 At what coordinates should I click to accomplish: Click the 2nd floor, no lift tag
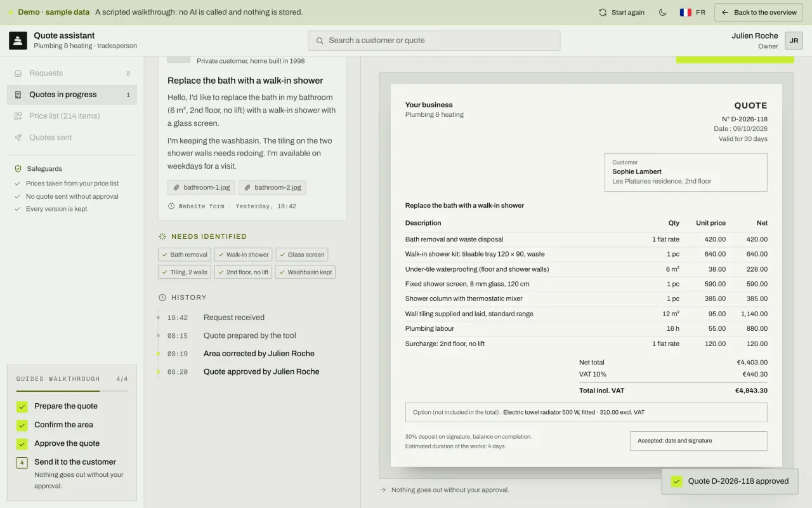(243, 272)
